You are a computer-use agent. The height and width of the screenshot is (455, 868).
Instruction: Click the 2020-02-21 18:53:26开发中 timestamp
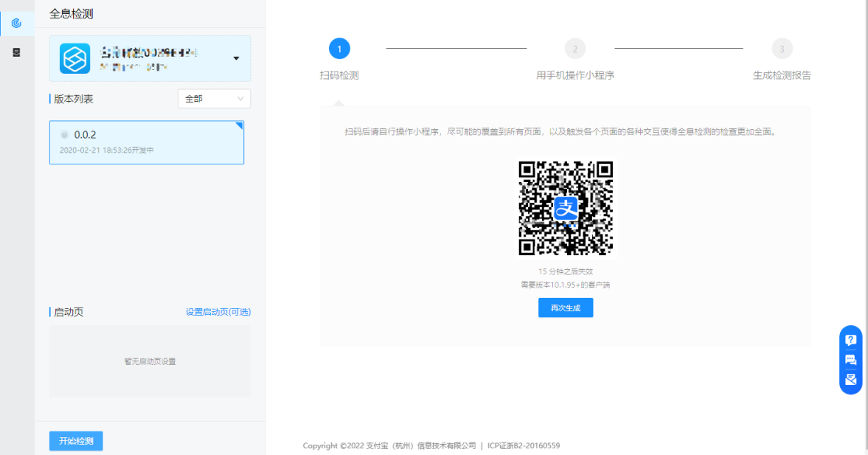point(107,150)
